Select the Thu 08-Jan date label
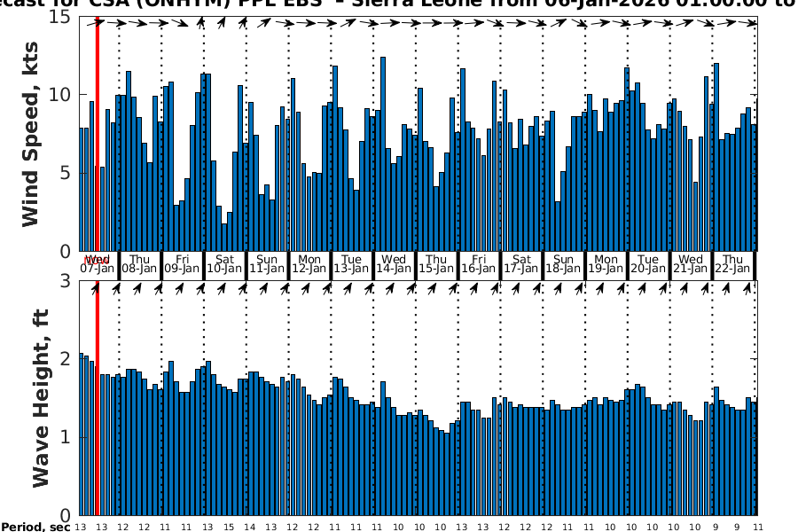798x532 pixels. pyautogui.click(x=139, y=263)
